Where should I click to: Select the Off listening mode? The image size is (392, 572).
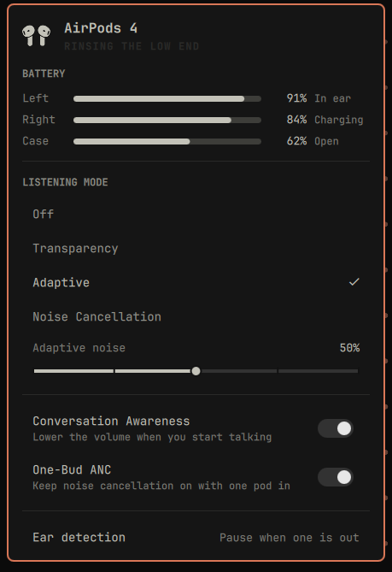pyautogui.click(x=196, y=214)
